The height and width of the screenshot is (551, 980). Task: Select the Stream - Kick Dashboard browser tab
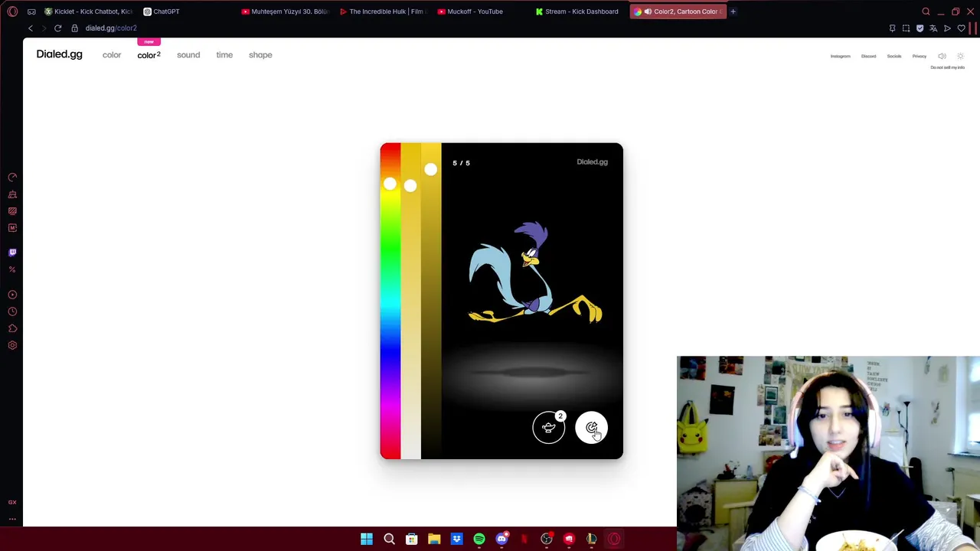(x=579, y=11)
